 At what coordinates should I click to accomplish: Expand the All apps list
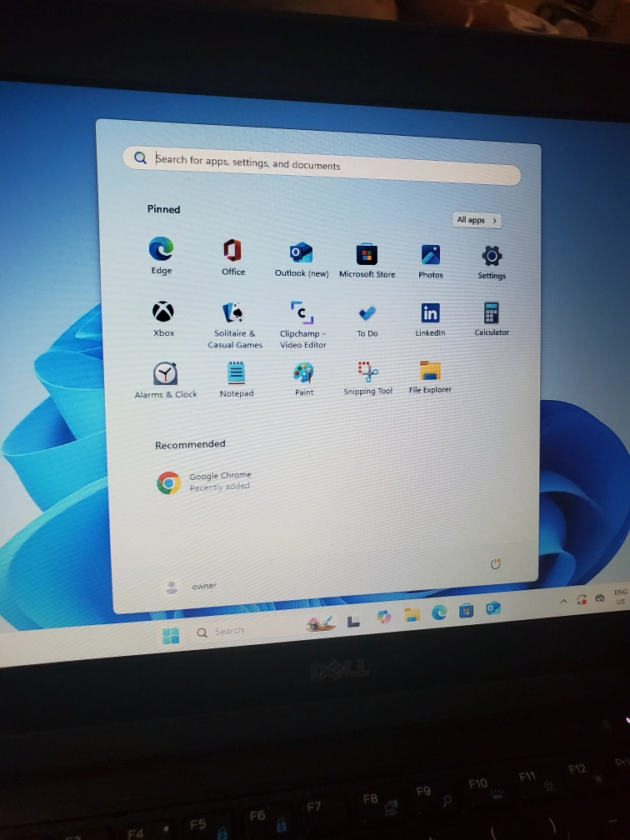pos(477,220)
